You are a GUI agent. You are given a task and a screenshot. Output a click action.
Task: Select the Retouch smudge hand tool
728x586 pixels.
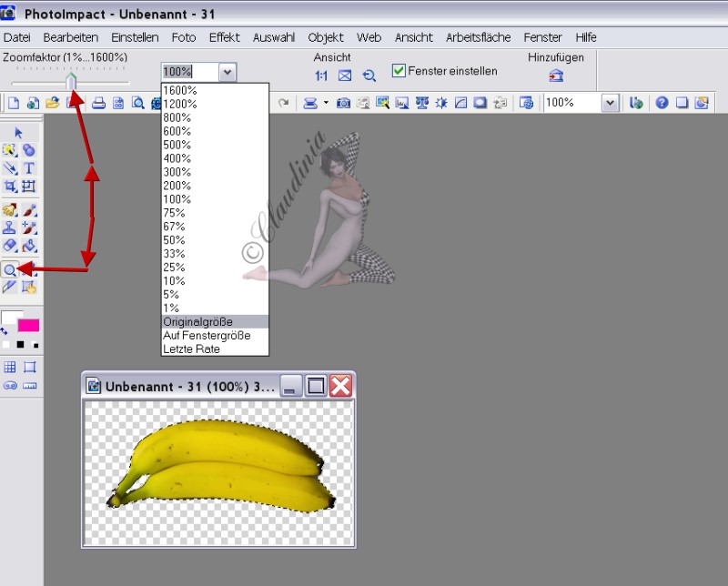(x=10, y=210)
